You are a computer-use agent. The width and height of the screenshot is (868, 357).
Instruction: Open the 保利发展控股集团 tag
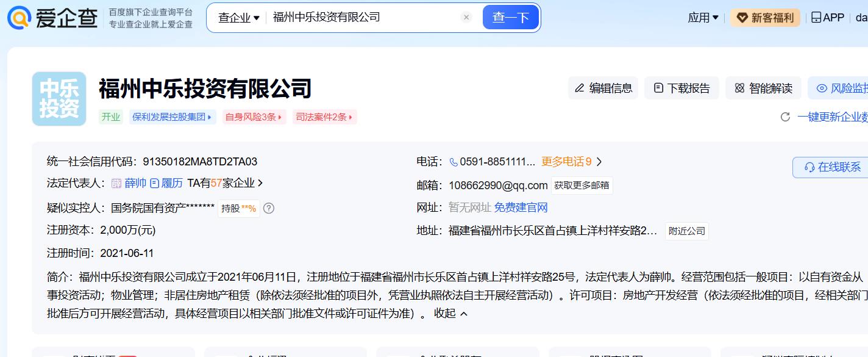tap(173, 117)
